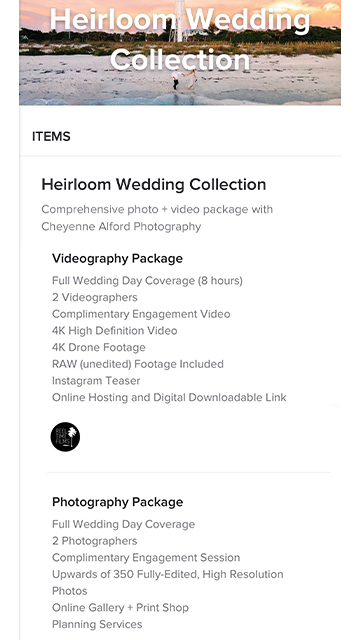The height and width of the screenshot is (640, 360).
Task: Click Full Wedding Day Coverage (8 hours) line
Action: click(x=147, y=281)
